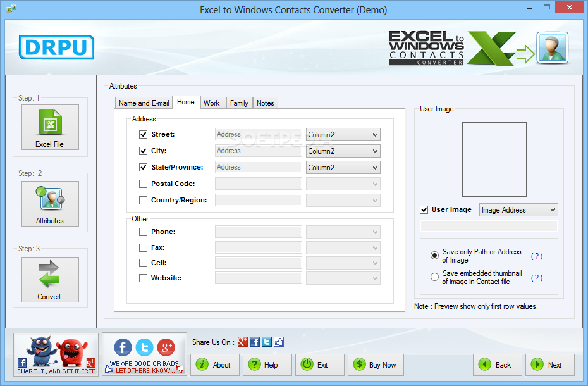Click the City preview field
The width and height of the screenshot is (588, 386).
tap(259, 151)
